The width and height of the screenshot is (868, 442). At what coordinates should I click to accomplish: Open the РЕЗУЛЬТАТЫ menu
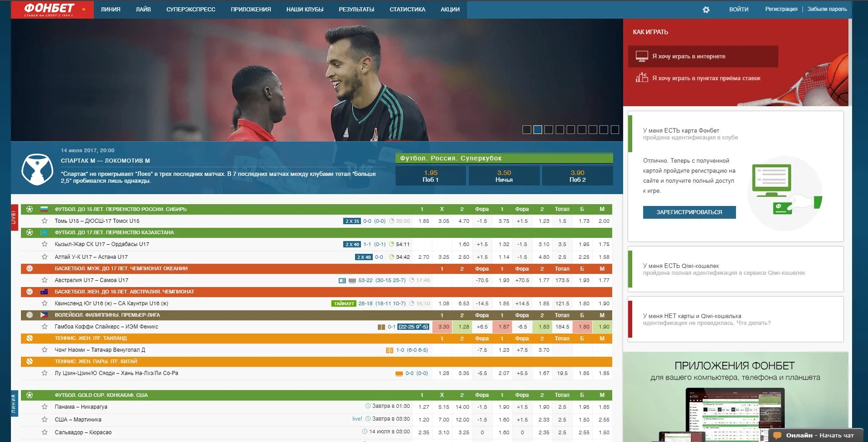click(356, 9)
